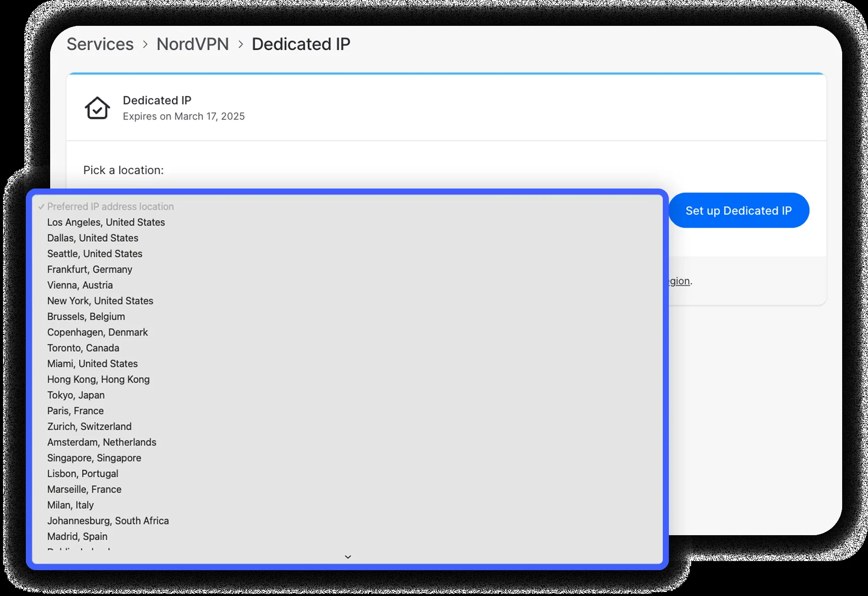868x596 pixels.
Task: Choose Dallas, United States
Action: (x=348, y=238)
